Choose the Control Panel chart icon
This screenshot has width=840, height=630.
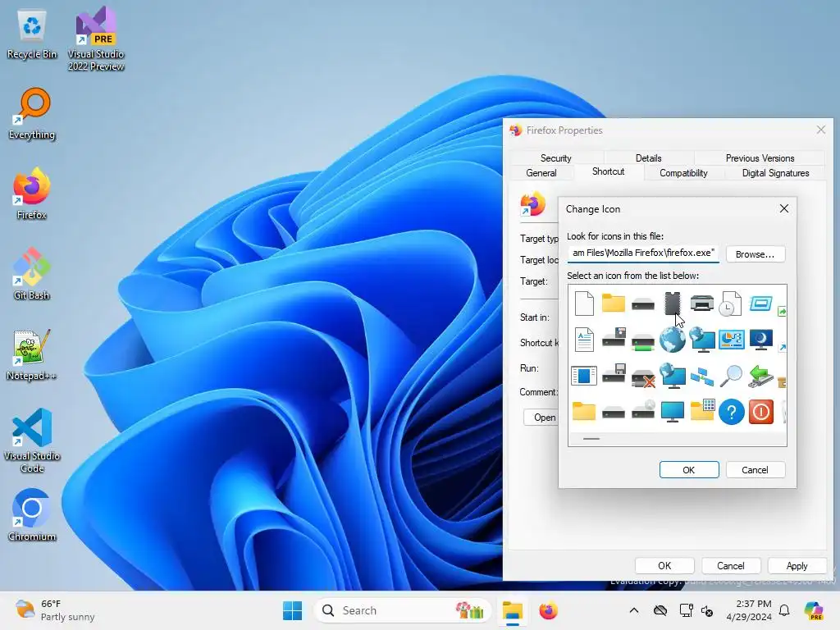(x=731, y=340)
